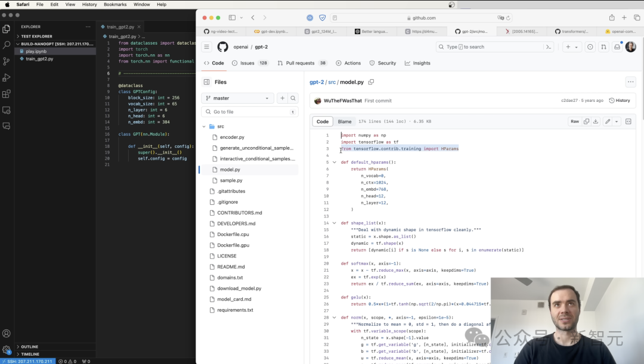This screenshot has height=364, width=644.
Task: Open commit History link
Action: pyautogui.click(x=620, y=101)
